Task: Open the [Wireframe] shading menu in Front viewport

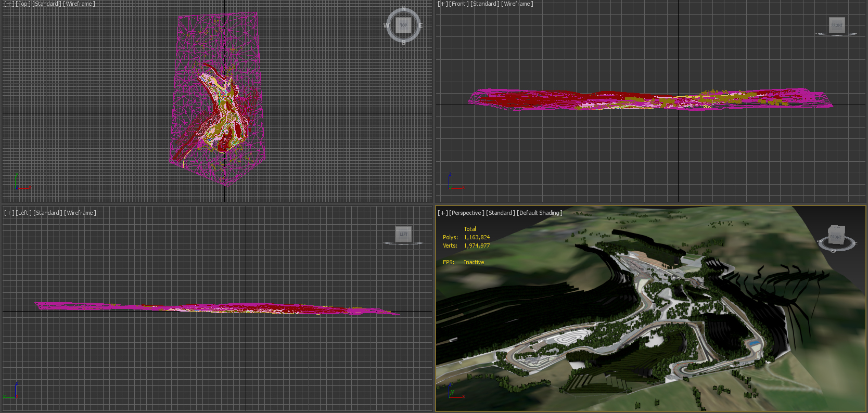Action: 517,4
